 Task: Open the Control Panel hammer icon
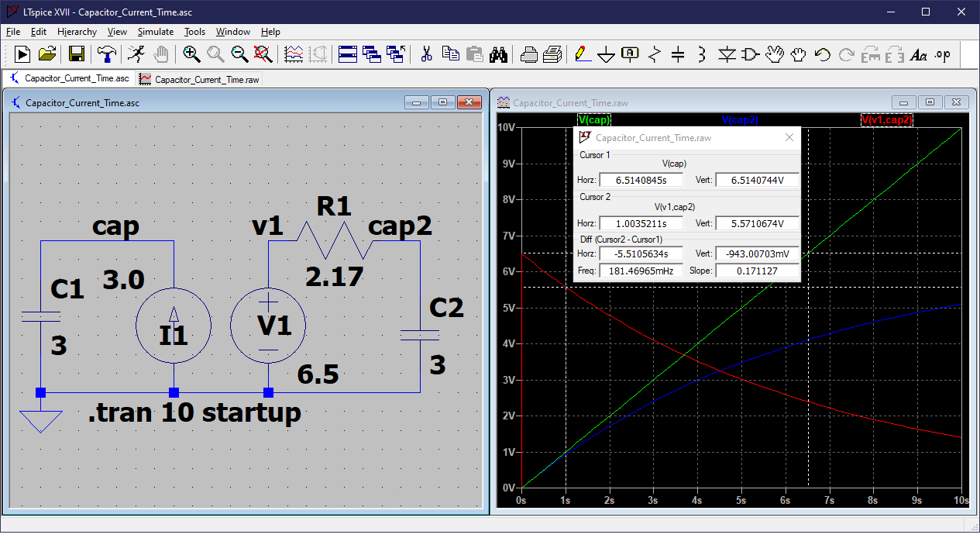click(106, 54)
